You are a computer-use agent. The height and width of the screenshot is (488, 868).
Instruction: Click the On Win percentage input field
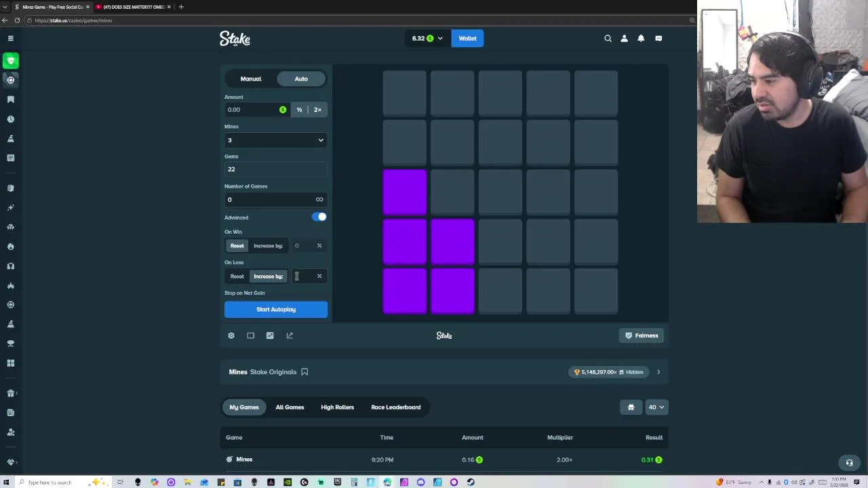tap(309, 246)
